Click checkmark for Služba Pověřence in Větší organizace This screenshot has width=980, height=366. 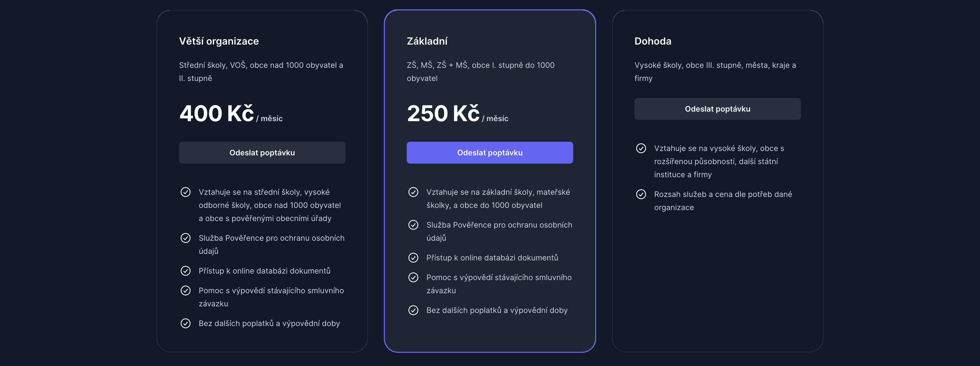click(x=185, y=238)
